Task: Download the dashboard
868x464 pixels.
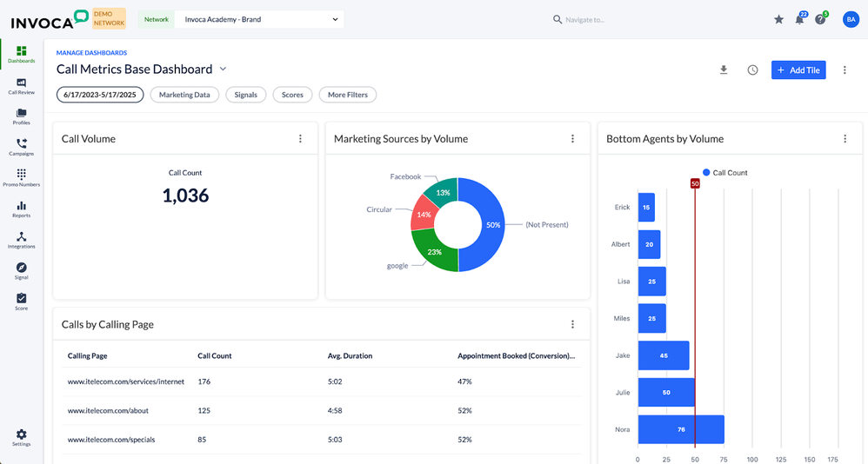Action: (x=724, y=70)
